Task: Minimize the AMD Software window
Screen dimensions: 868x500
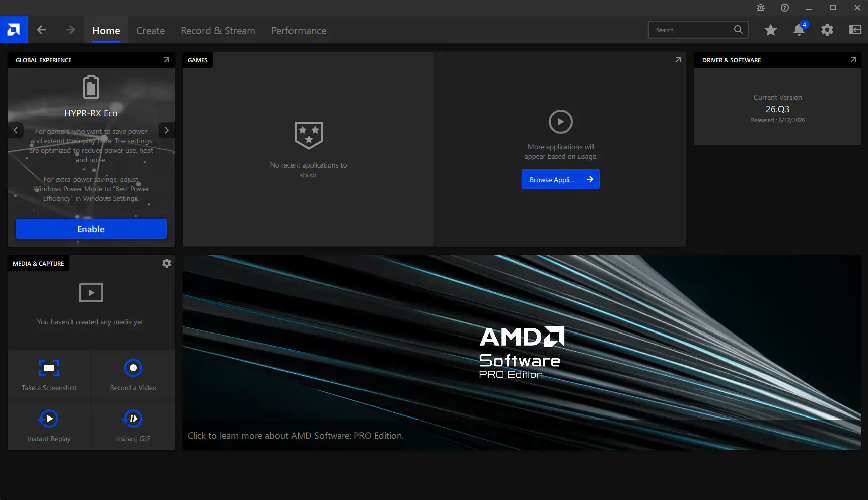Action: click(809, 8)
